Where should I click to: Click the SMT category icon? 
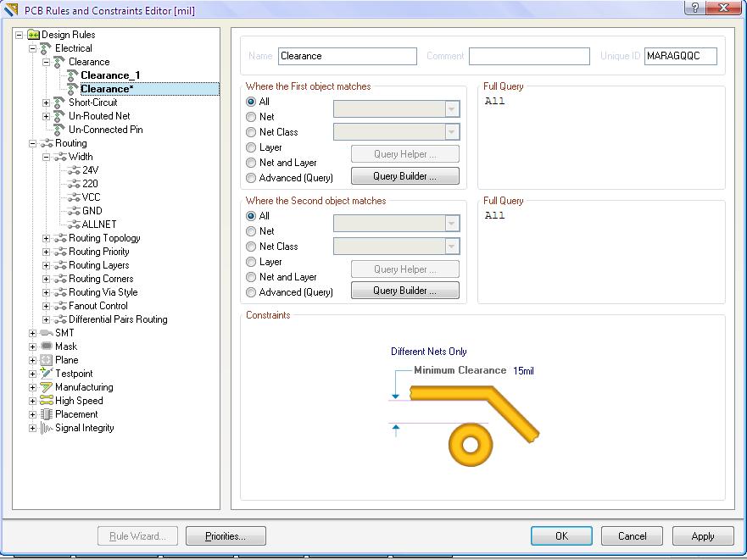tap(47, 333)
